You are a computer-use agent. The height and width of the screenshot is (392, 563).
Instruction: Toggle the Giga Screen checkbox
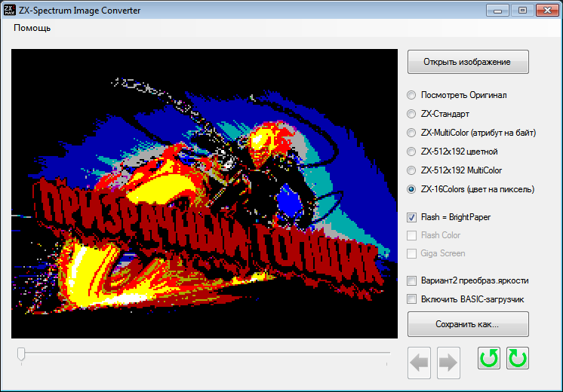(x=411, y=253)
